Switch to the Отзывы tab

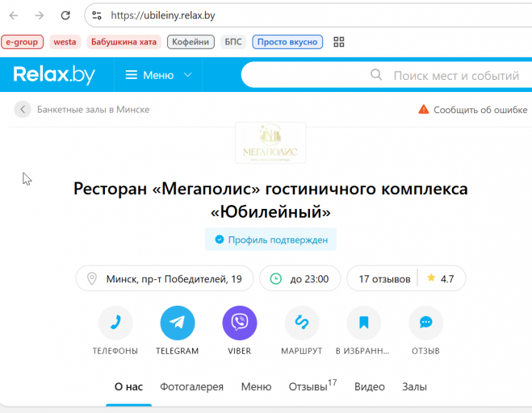pos(312,386)
